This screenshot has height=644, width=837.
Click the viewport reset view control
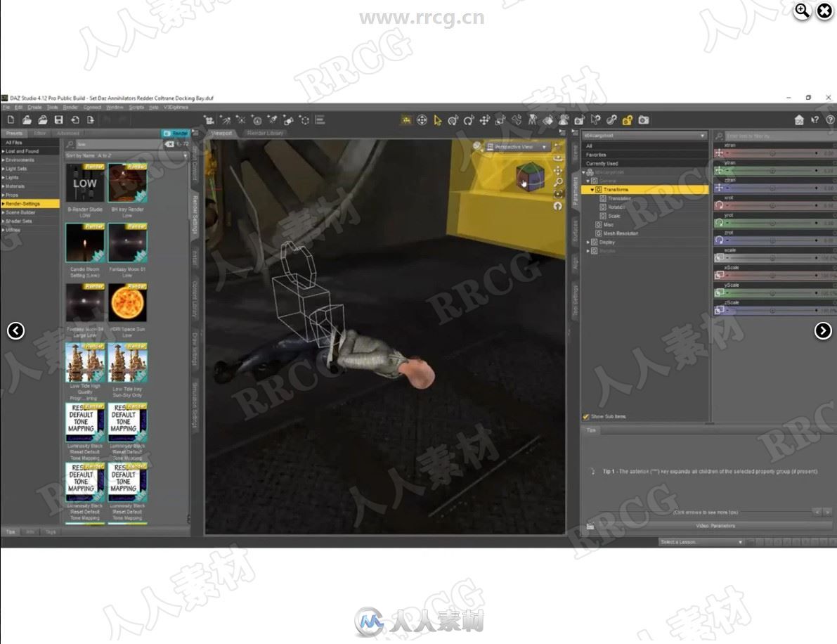coord(558,206)
